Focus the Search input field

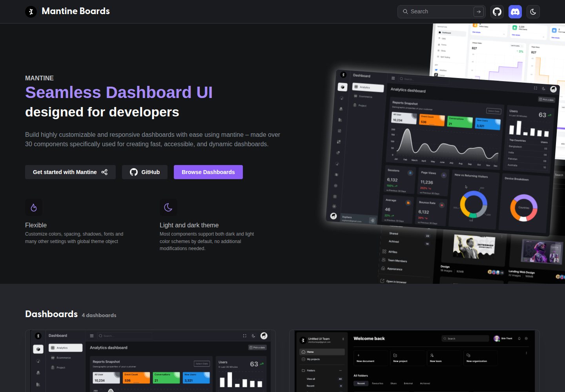click(441, 12)
